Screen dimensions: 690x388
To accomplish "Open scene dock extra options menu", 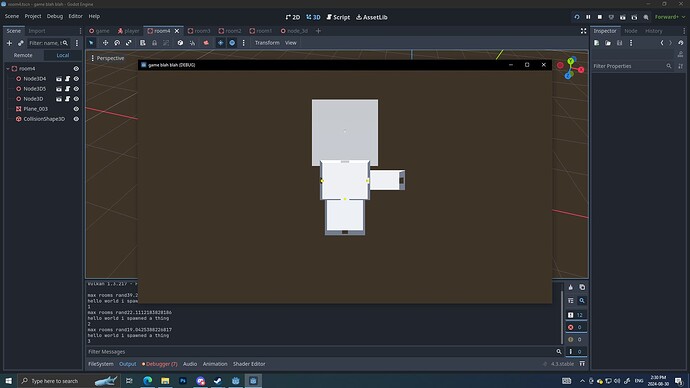I will pos(77,43).
